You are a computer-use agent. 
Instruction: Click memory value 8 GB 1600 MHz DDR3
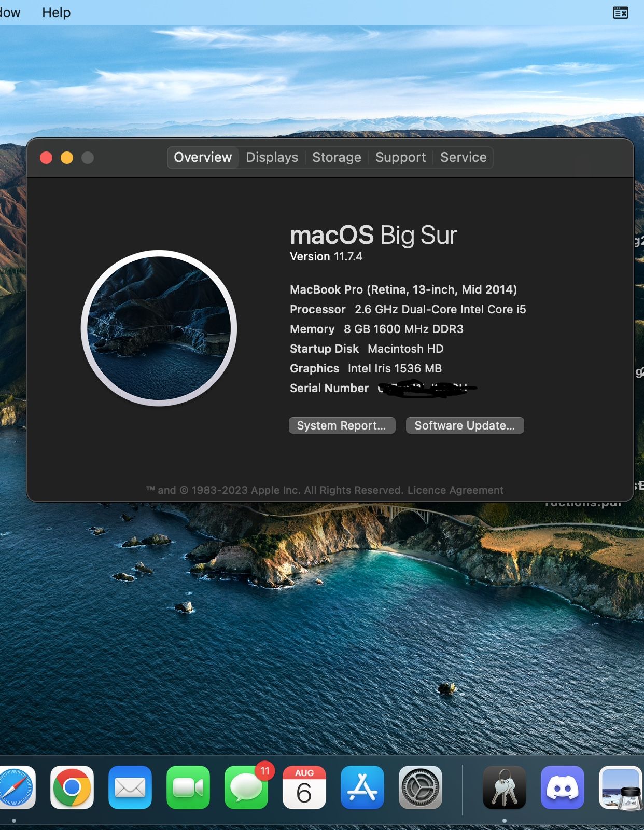coord(403,329)
